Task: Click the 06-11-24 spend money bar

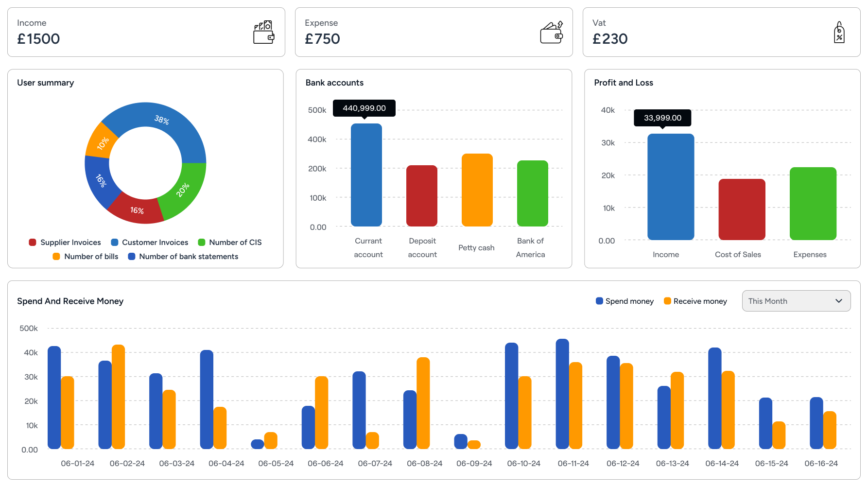Action: tap(562, 394)
